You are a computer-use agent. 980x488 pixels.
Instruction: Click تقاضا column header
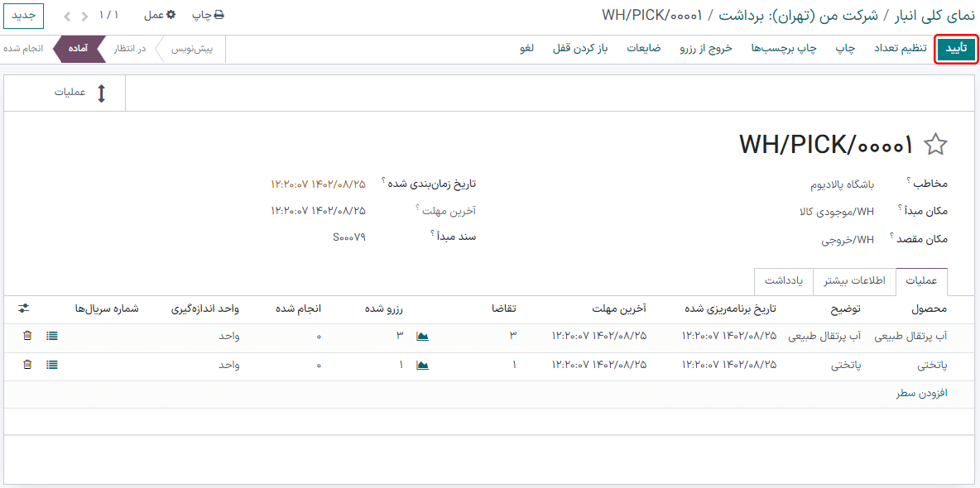tap(505, 309)
